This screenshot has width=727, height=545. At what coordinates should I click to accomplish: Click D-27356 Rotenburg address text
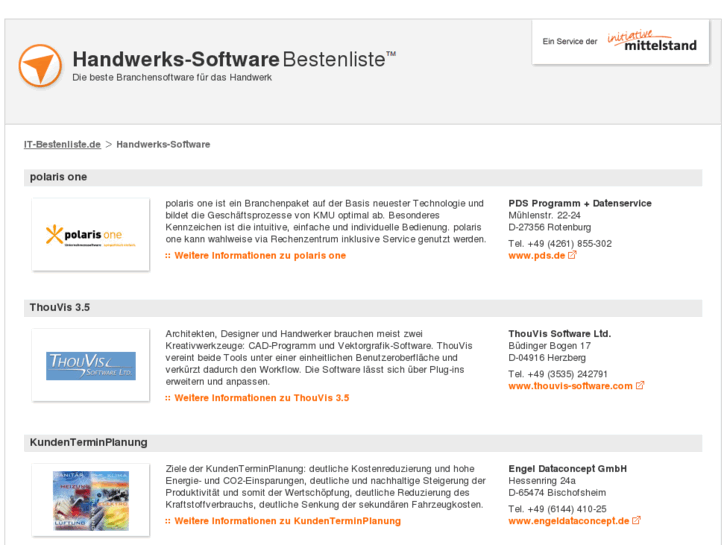click(x=550, y=227)
